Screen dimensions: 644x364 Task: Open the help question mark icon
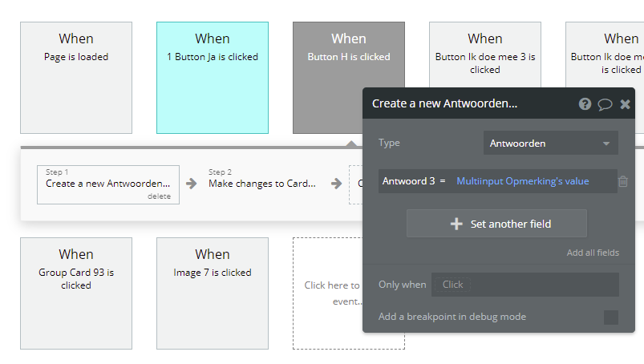(x=585, y=104)
